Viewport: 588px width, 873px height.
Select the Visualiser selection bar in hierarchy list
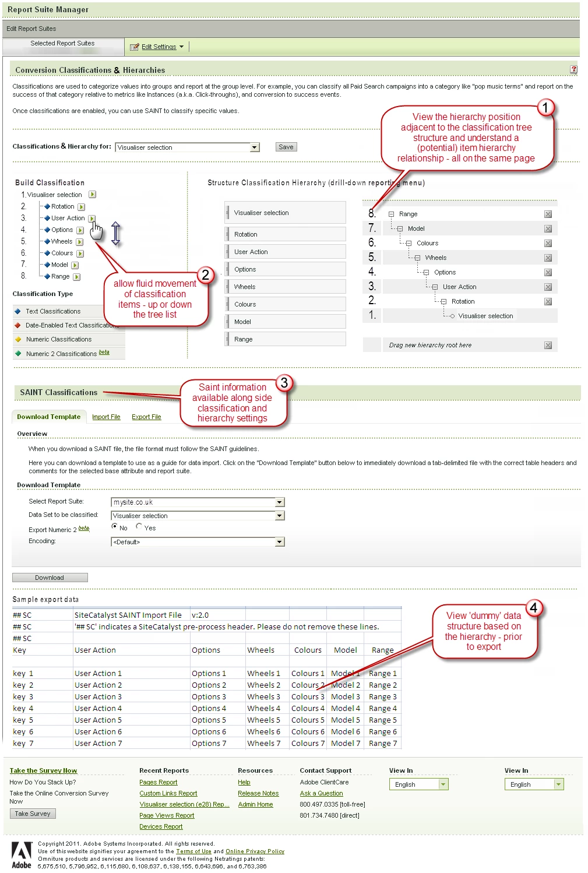tap(286, 213)
